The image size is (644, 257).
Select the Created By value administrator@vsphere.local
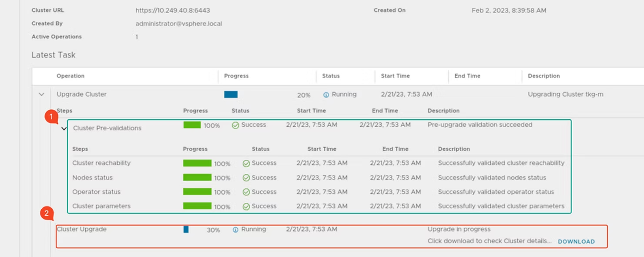[x=179, y=24]
